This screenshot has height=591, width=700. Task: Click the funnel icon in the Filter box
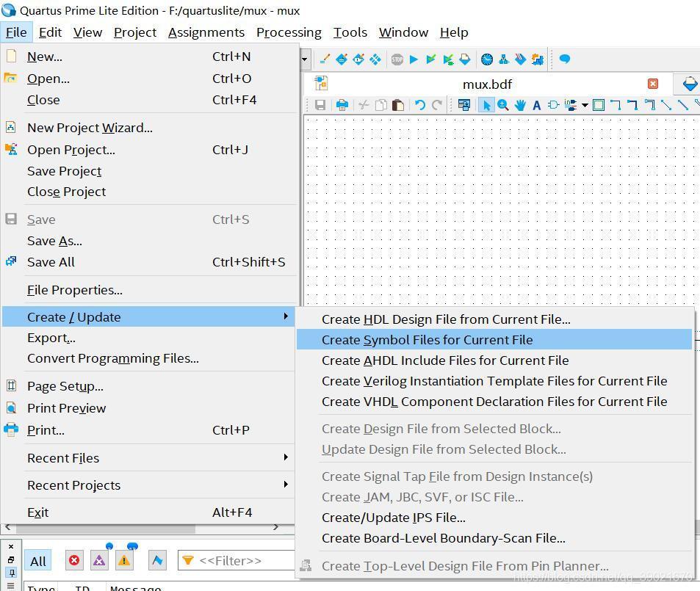[x=188, y=560]
